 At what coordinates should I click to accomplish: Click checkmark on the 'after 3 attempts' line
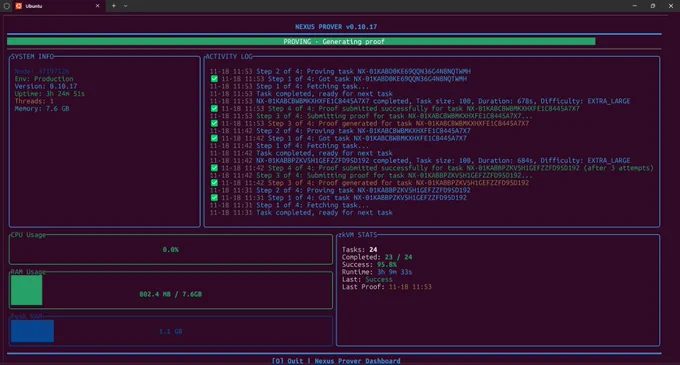[x=214, y=168]
